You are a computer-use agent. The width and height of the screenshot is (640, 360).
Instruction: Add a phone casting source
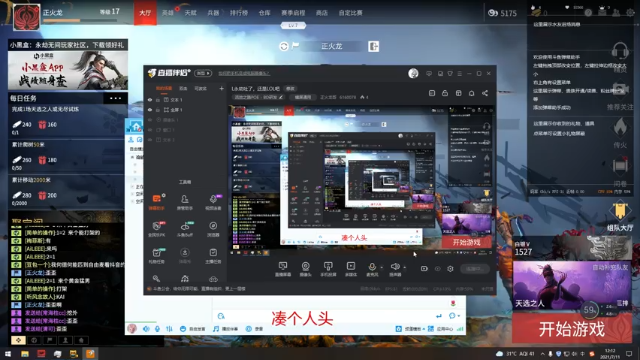(328, 269)
